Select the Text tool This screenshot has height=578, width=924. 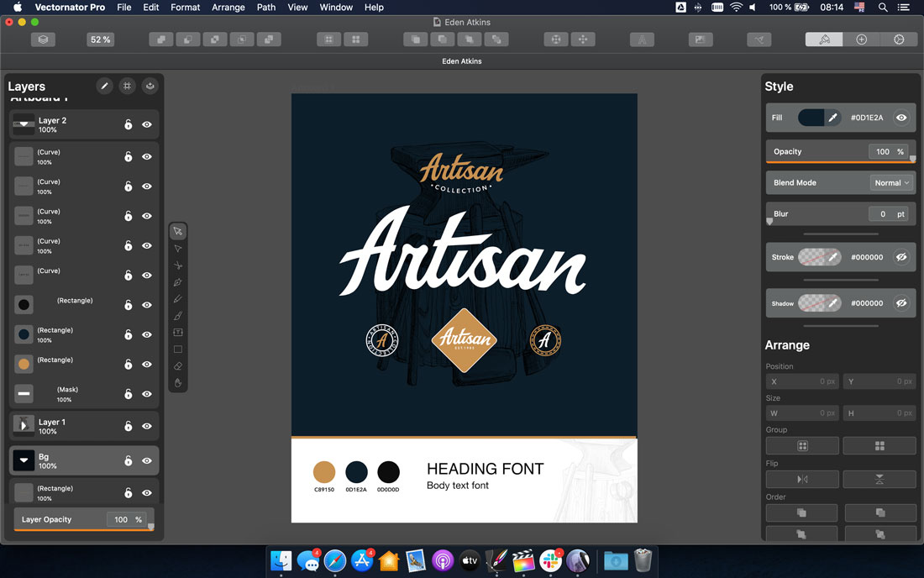click(x=177, y=332)
